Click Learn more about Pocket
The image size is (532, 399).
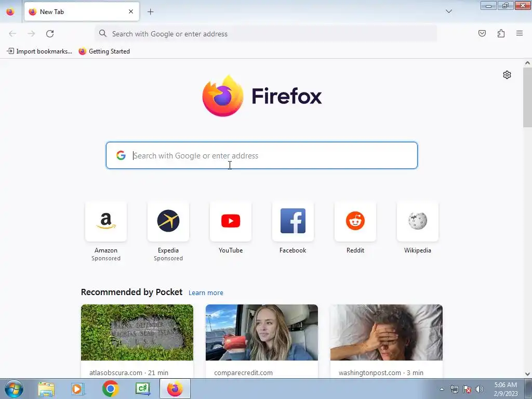tap(206, 293)
